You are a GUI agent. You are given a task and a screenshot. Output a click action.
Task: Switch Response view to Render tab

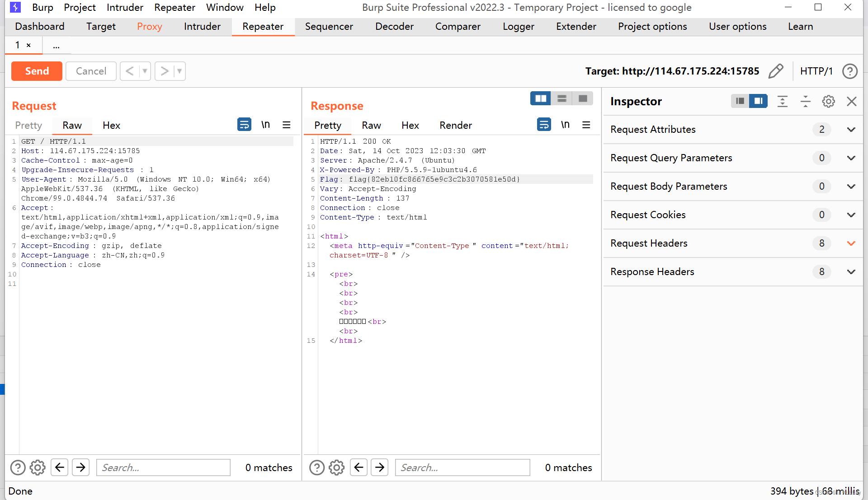click(x=456, y=125)
